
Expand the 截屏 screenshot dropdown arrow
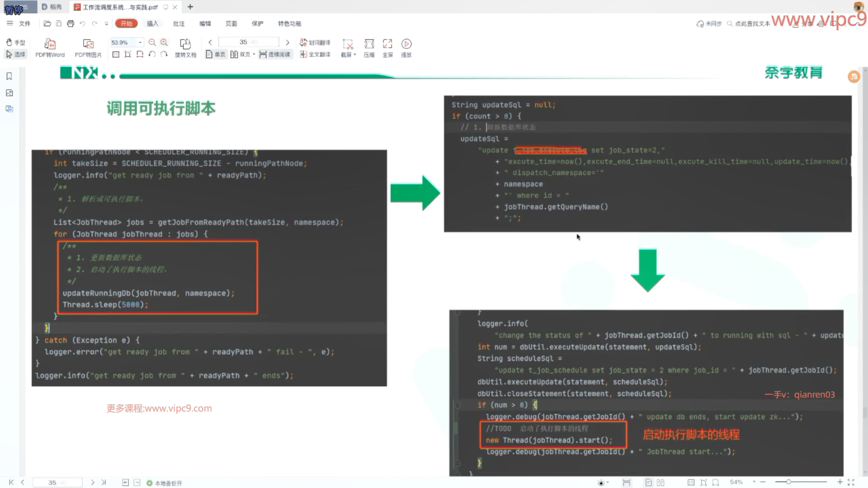[355, 55]
